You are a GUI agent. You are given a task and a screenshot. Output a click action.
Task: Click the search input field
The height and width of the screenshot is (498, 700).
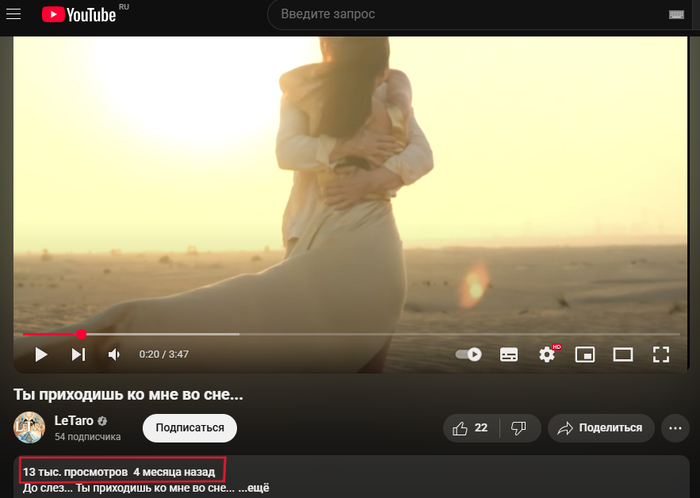(x=460, y=15)
